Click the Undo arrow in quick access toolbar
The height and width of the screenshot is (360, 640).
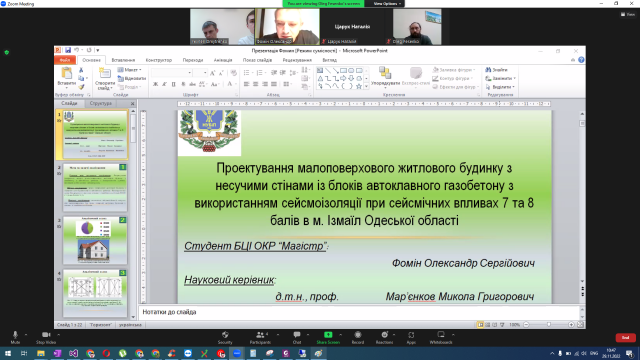click(x=76, y=50)
